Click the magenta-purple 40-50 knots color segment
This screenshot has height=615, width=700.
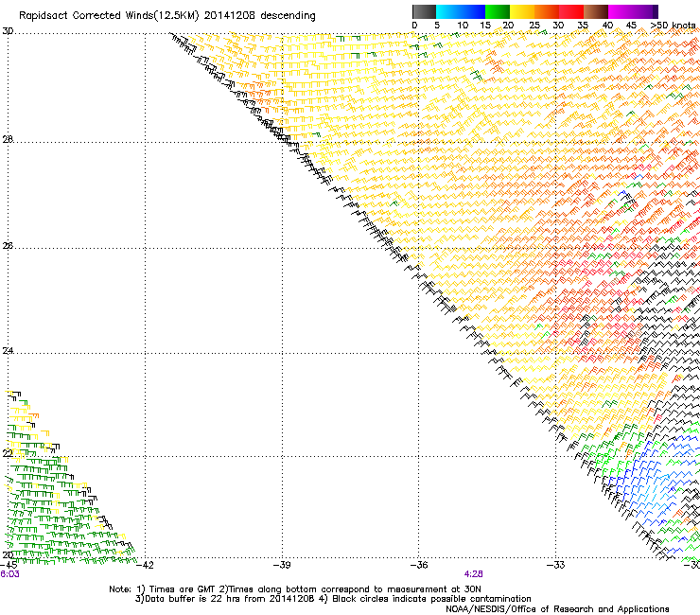pos(633,11)
